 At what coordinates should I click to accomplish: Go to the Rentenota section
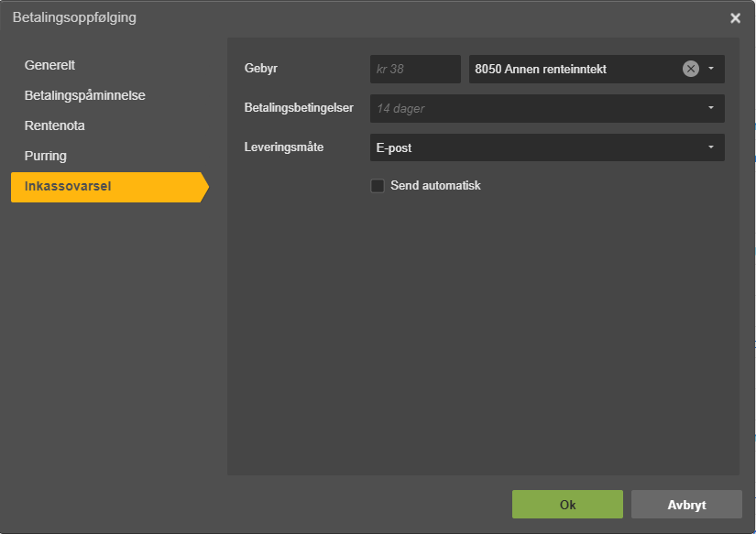[54, 125]
